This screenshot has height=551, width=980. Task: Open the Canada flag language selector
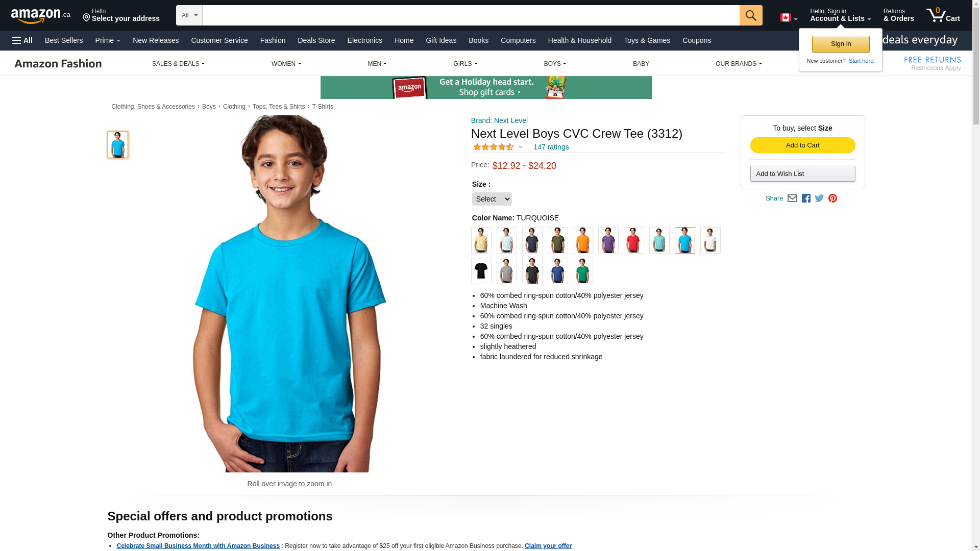pos(789,18)
